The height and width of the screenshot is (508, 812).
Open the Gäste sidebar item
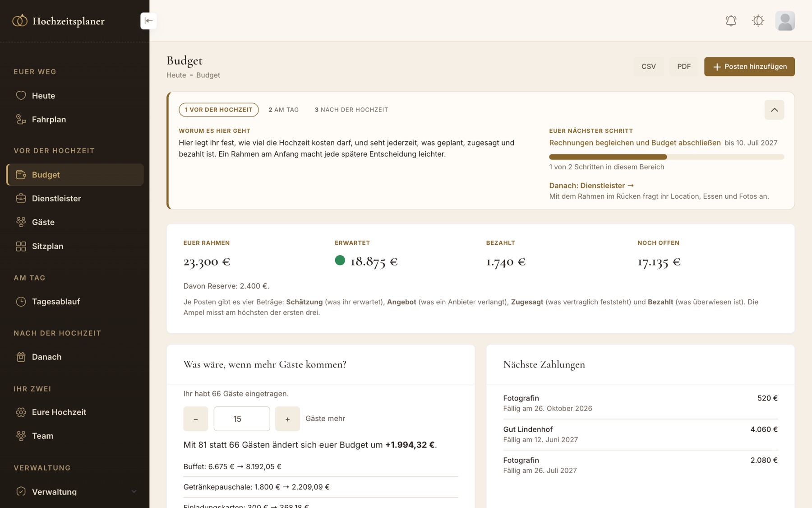(x=75, y=222)
